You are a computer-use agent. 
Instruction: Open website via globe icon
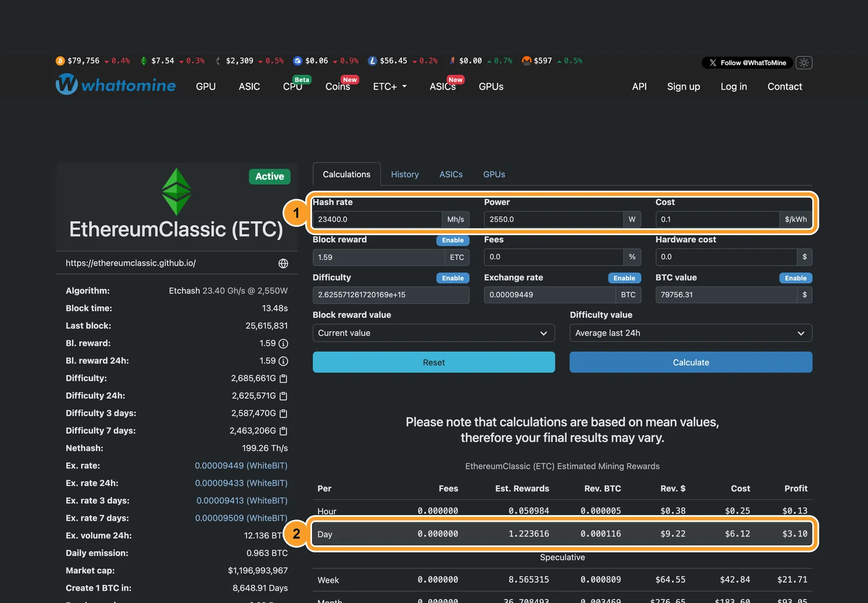tap(283, 263)
